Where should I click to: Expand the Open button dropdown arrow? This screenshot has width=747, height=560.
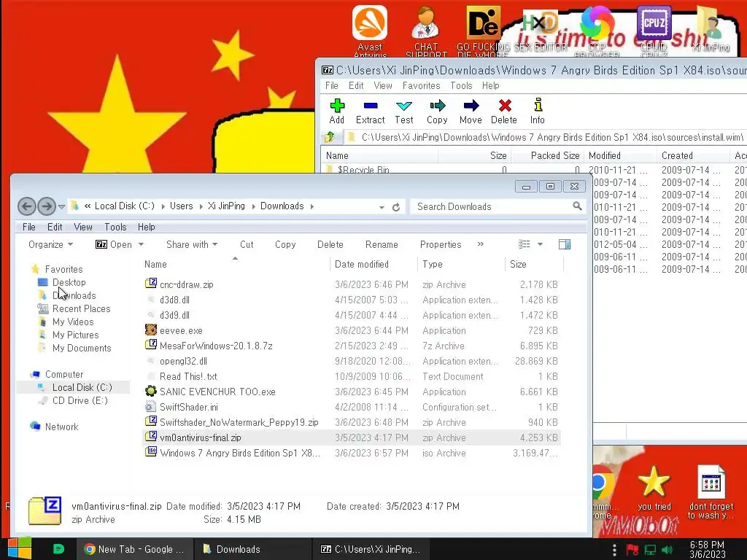coord(141,244)
